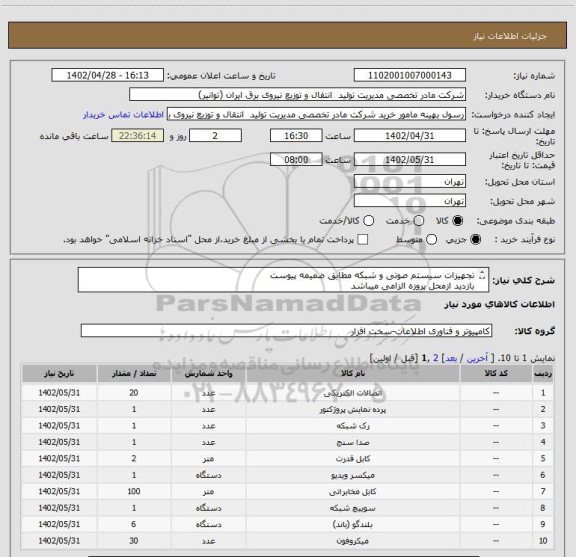Open the آخرین pagination link
Screen dimensions: 576x557
pyautogui.click(x=477, y=358)
